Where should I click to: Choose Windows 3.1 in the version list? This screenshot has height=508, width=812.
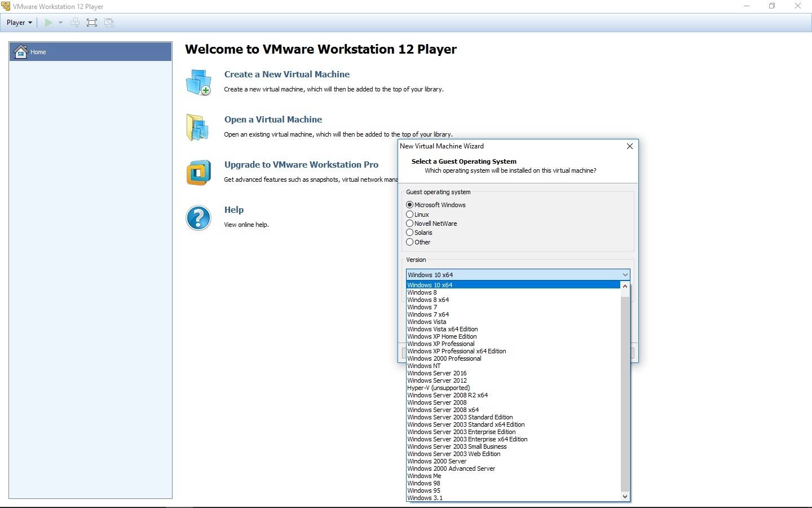[x=513, y=498]
